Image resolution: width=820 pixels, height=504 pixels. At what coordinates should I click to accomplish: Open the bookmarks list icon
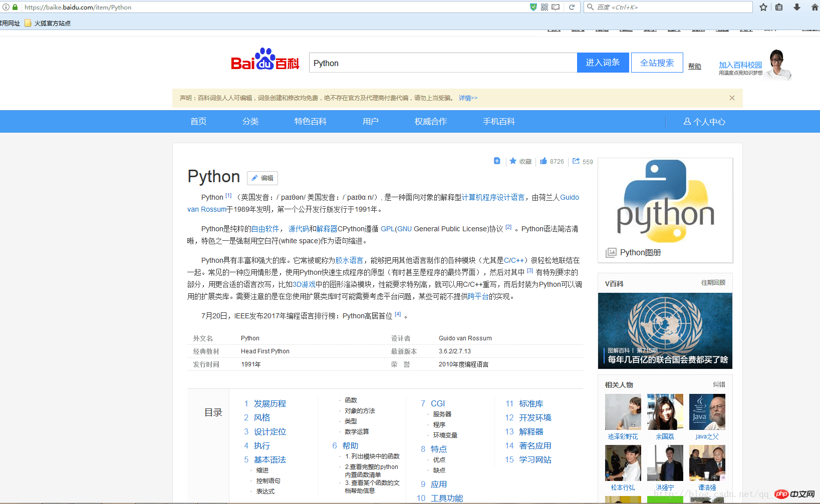pos(779,7)
